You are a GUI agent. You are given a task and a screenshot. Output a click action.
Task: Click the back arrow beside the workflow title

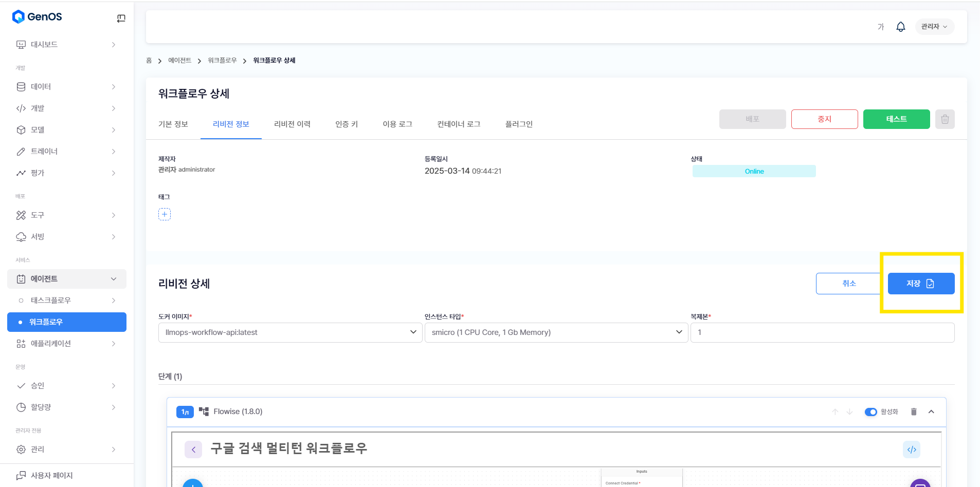(193, 449)
